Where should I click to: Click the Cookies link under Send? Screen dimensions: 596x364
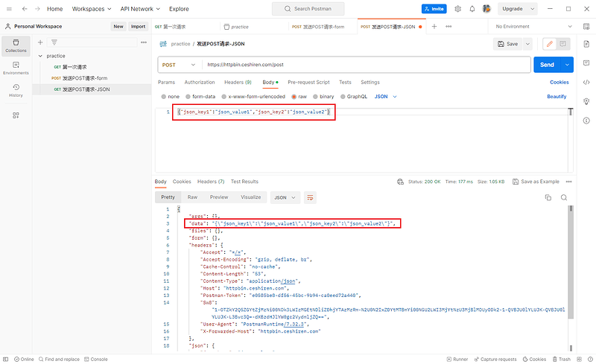click(559, 82)
